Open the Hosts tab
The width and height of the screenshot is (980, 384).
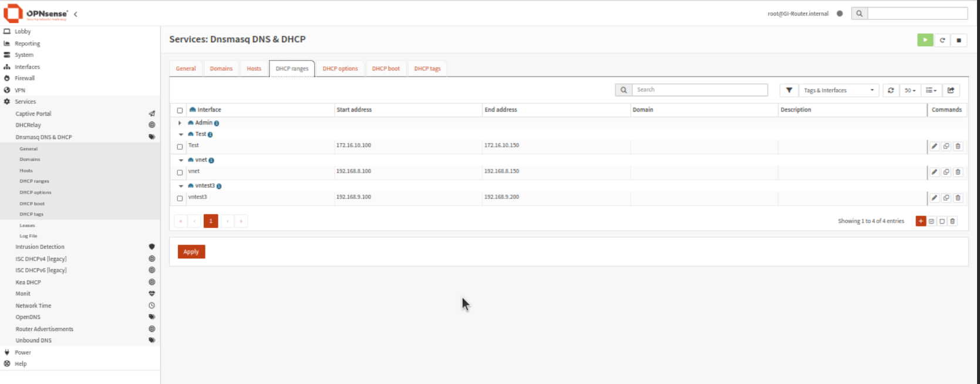pyautogui.click(x=254, y=69)
